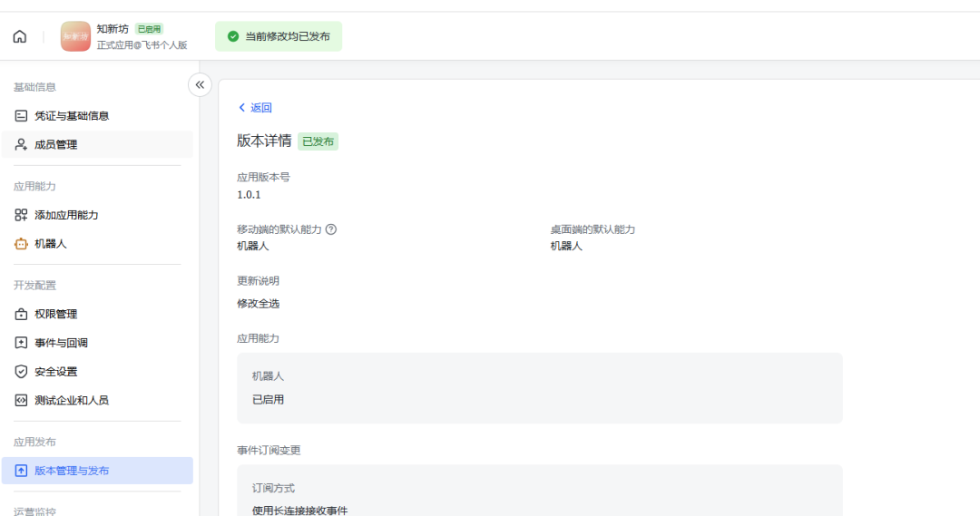The width and height of the screenshot is (980, 516).
Task: Click the 权限管理 lock icon
Action: [x=22, y=315]
